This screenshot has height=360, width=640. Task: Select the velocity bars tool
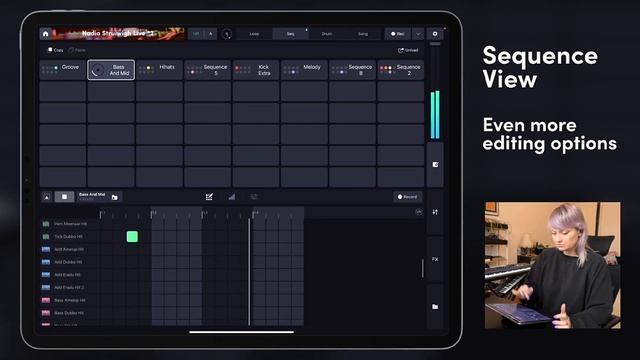coord(232,197)
